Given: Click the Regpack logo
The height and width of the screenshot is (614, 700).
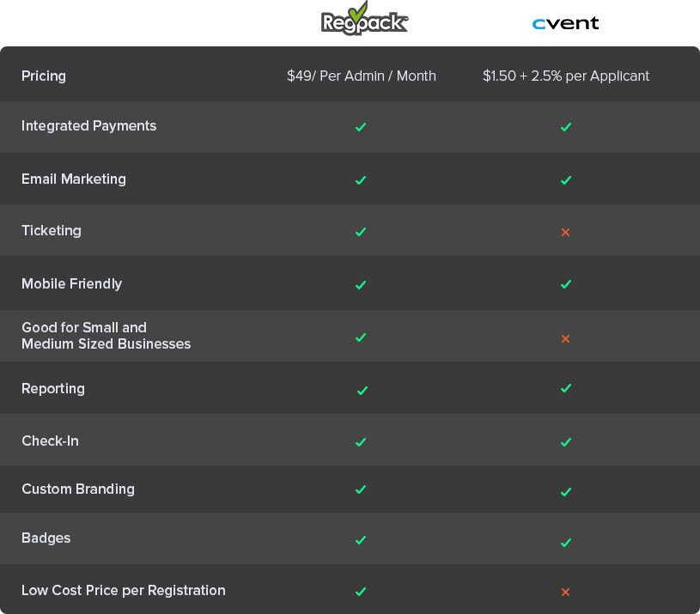Looking at the screenshot, I should click(364, 21).
